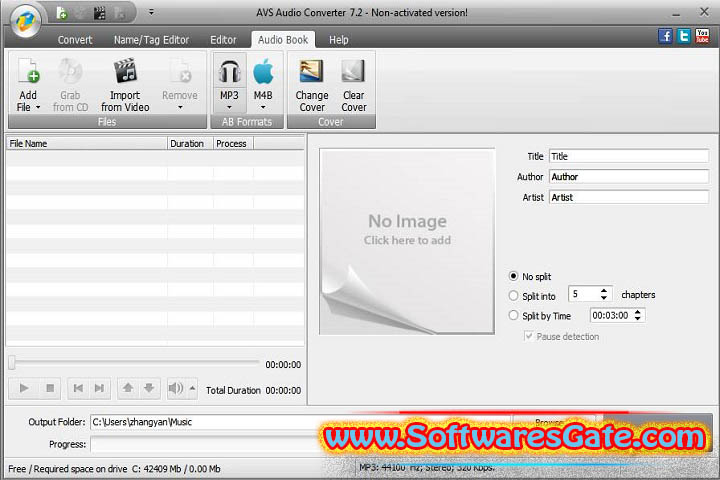The height and width of the screenshot is (480, 720).
Task: Open the Facebook page icon
Action: tap(665, 36)
